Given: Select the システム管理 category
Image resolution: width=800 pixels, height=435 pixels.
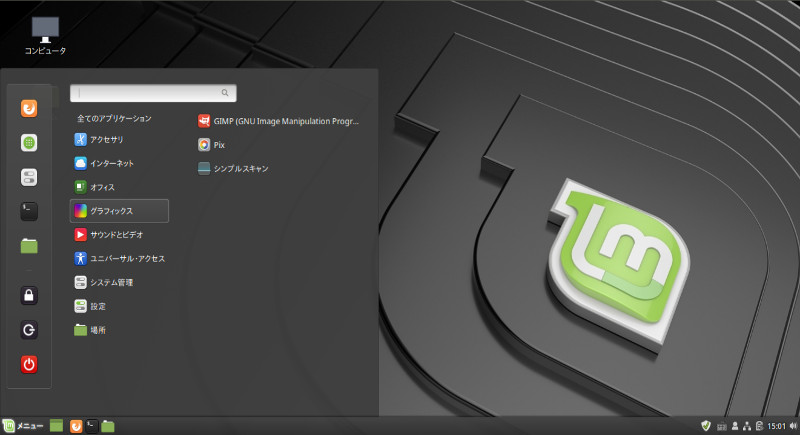Looking at the screenshot, I should coord(119,282).
